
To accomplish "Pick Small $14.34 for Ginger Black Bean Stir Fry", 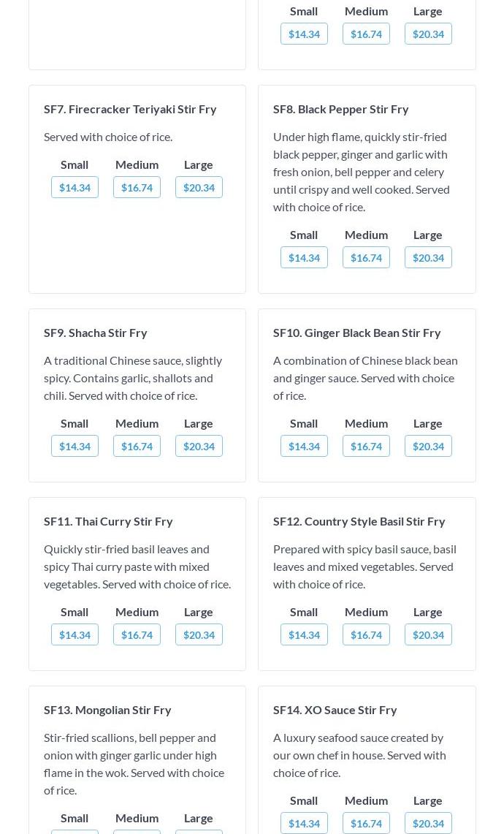I will click(x=304, y=446).
